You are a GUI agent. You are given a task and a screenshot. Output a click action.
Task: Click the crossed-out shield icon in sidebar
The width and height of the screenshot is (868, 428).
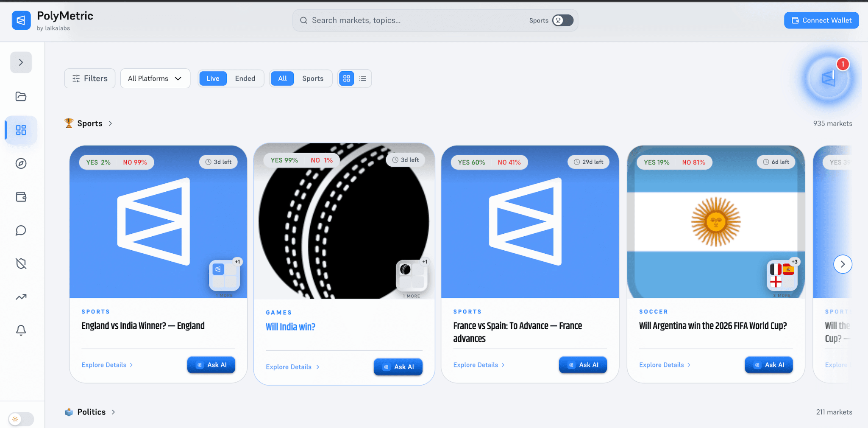click(x=21, y=263)
